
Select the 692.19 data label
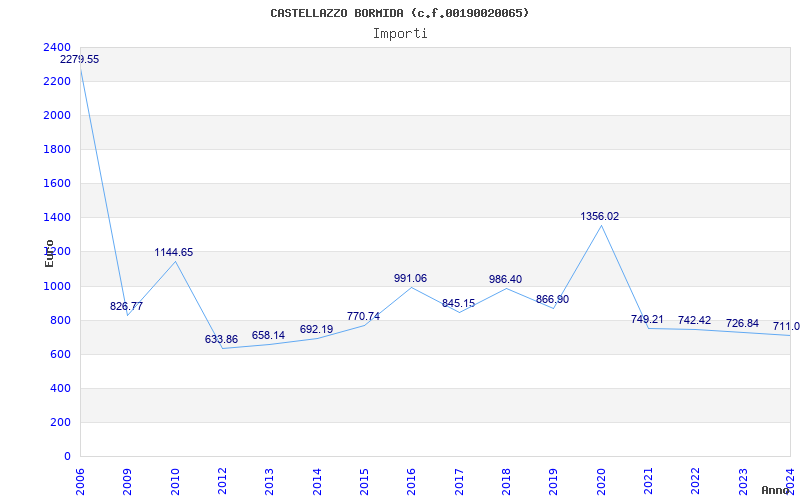[316, 330]
